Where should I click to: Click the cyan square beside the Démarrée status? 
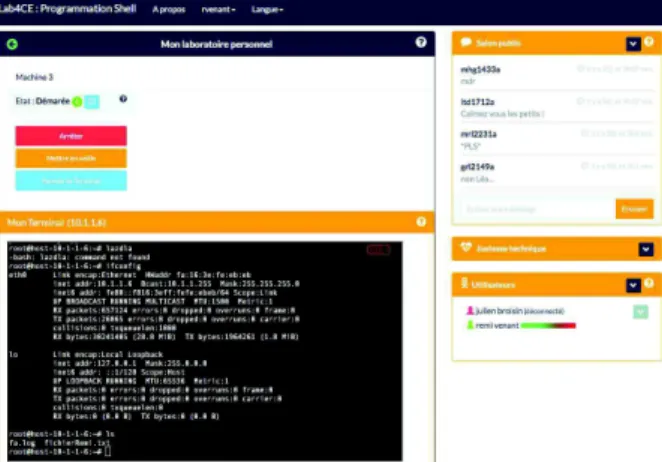(x=92, y=102)
